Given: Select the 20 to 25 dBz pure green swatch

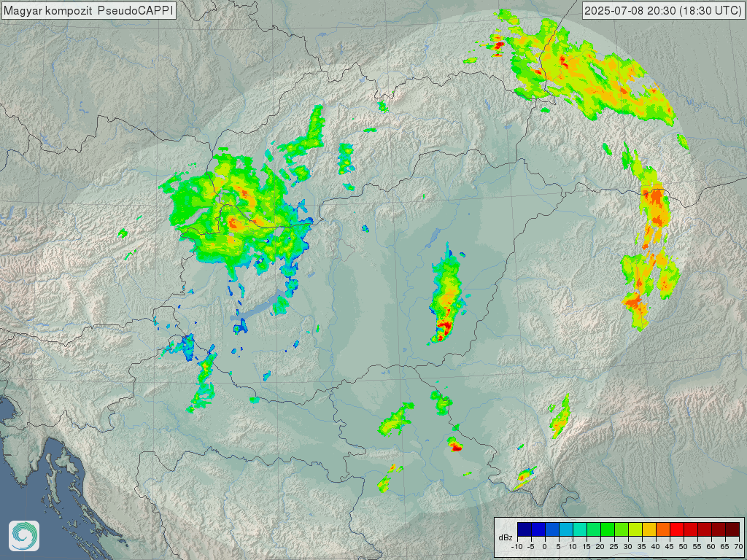Looking at the screenshot, I should point(608,529).
